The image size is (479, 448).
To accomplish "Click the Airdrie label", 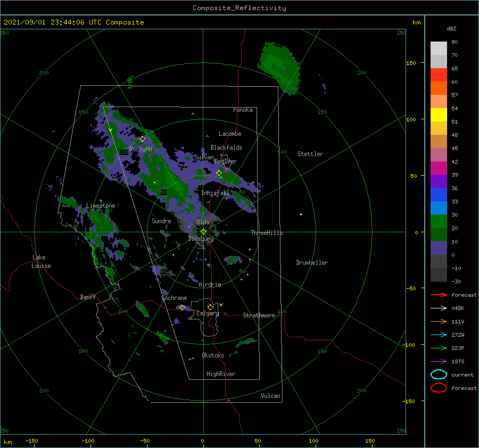I will pyautogui.click(x=210, y=284).
